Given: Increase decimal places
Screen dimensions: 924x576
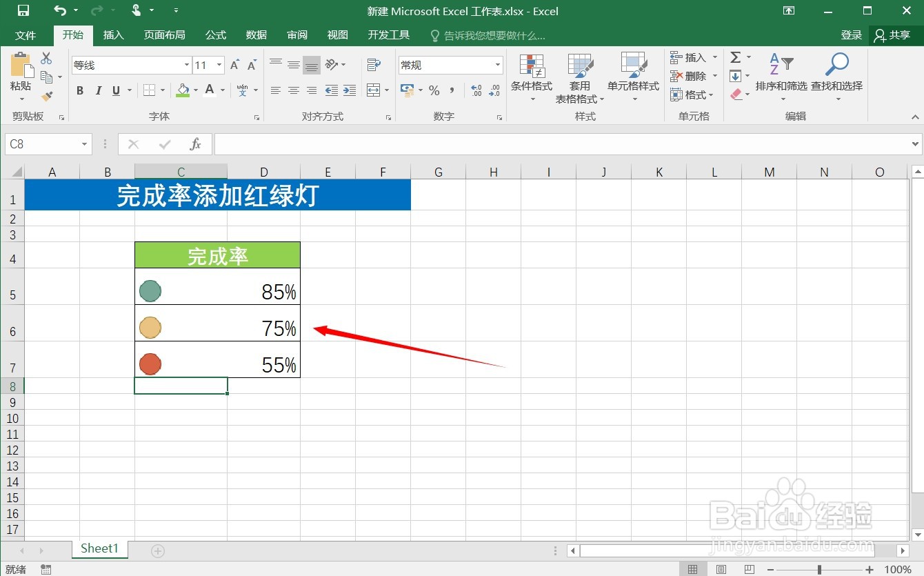Looking at the screenshot, I should pos(476,90).
